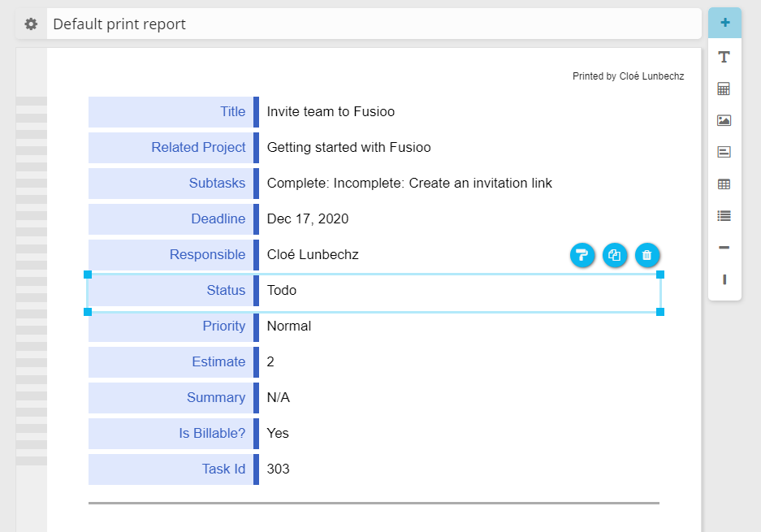Screen dimensions: 761x532
Task: Select the Related Project label
Action: coord(198,148)
